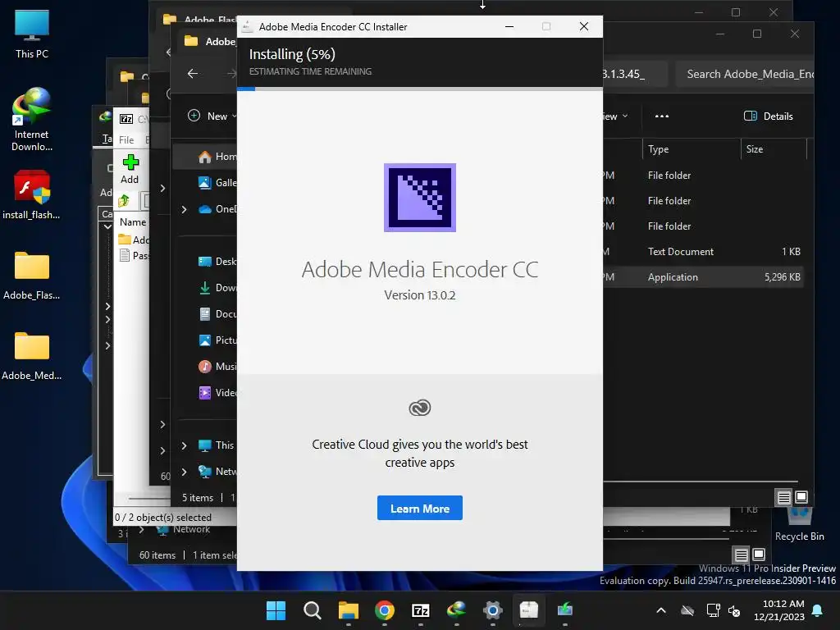Open Google Chrome from taskbar

point(384,610)
